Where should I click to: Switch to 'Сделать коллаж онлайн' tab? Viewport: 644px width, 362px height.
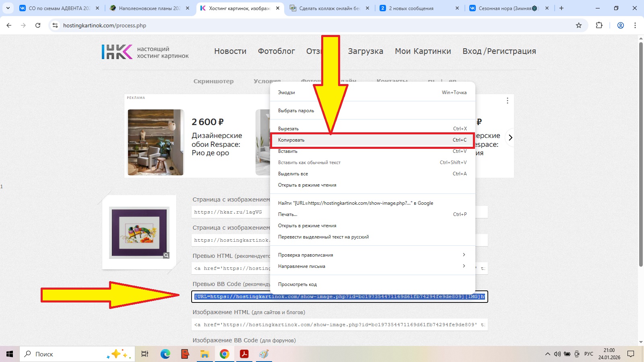pyautogui.click(x=330, y=8)
